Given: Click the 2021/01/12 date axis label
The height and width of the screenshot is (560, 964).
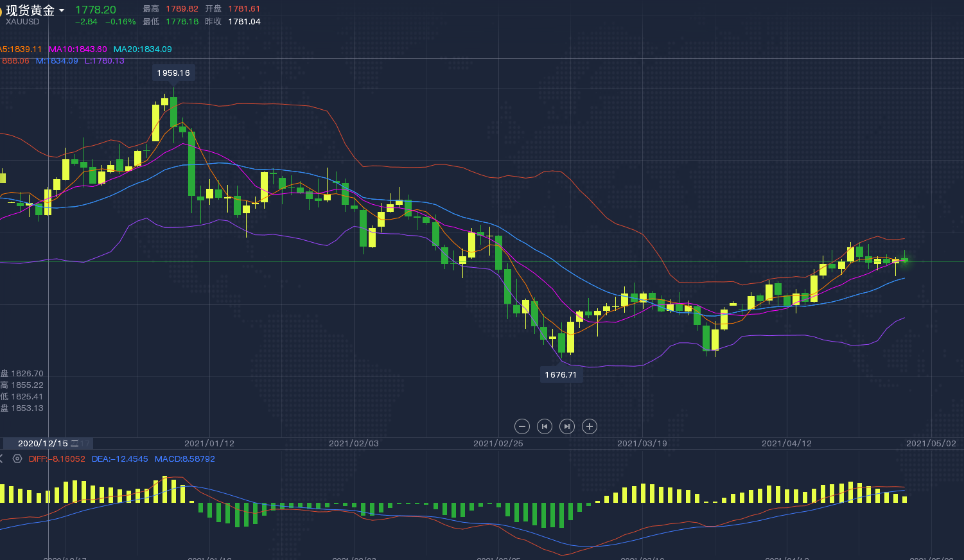Looking at the screenshot, I should (x=209, y=444).
